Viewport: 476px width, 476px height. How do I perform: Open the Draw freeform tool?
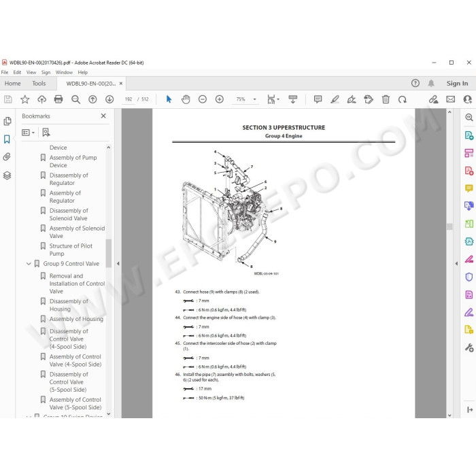pyautogui.click(x=352, y=99)
